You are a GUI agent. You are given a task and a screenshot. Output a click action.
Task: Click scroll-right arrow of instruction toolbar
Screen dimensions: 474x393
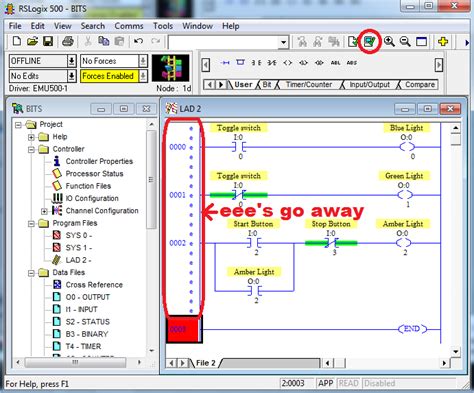pyautogui.click(x=439, y=65)
